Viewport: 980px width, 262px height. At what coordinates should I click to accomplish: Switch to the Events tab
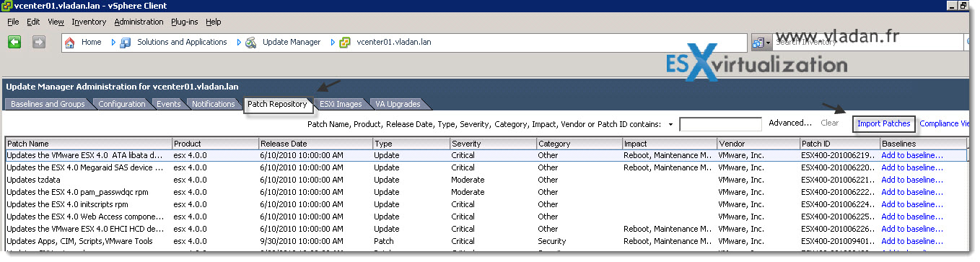[169, 104]
